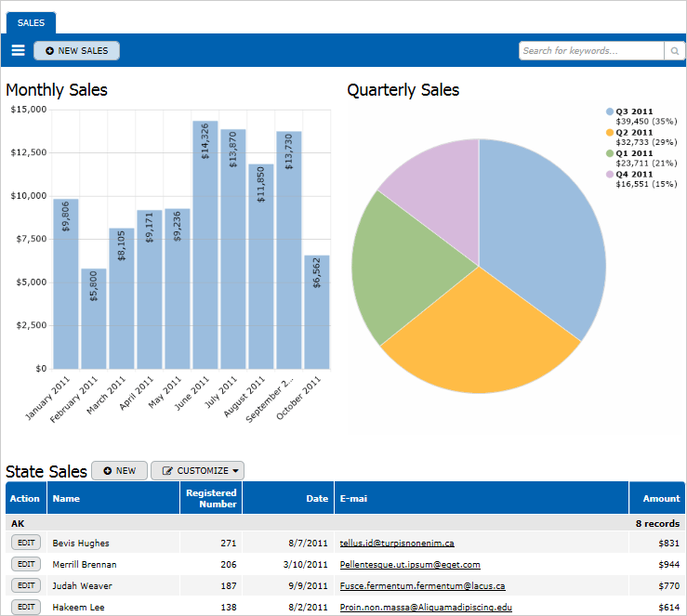
Task: Click the amount $944
Action: [668, 564]
